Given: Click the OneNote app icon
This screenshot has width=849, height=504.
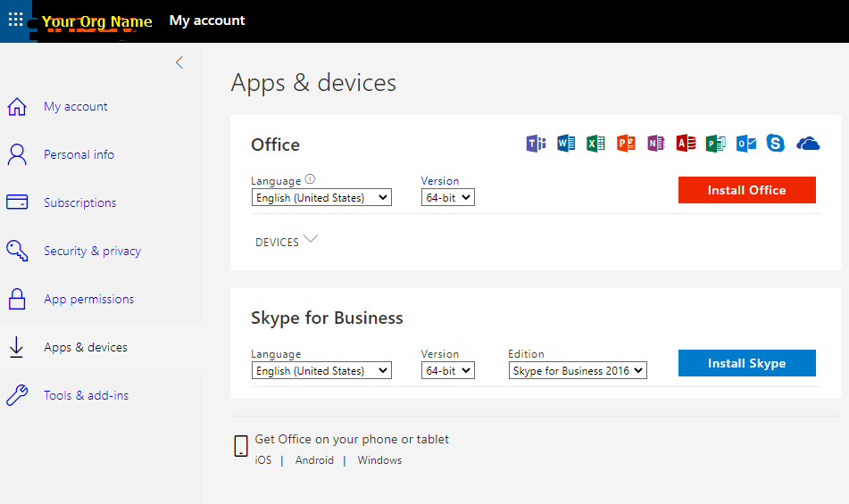Looking at the screenshot, I should tap(655, 144).
